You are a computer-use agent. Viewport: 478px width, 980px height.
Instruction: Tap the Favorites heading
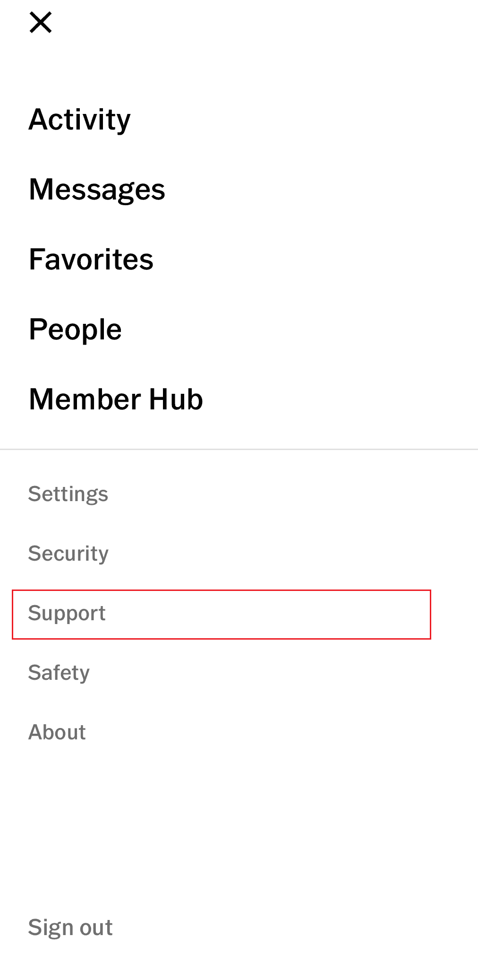pos(91,259)
